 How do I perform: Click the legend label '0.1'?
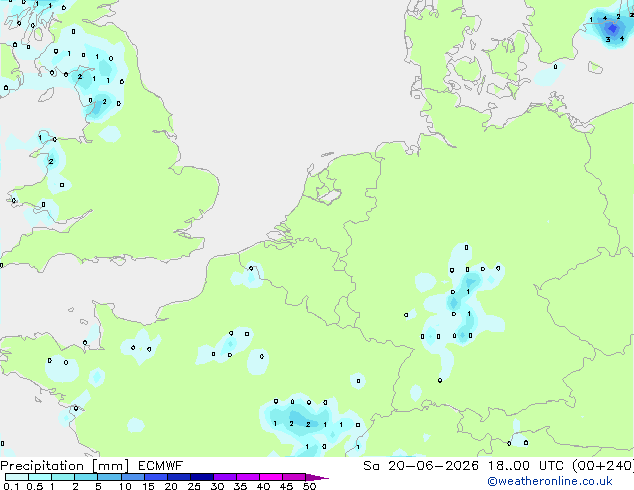(x=11, y=486)
